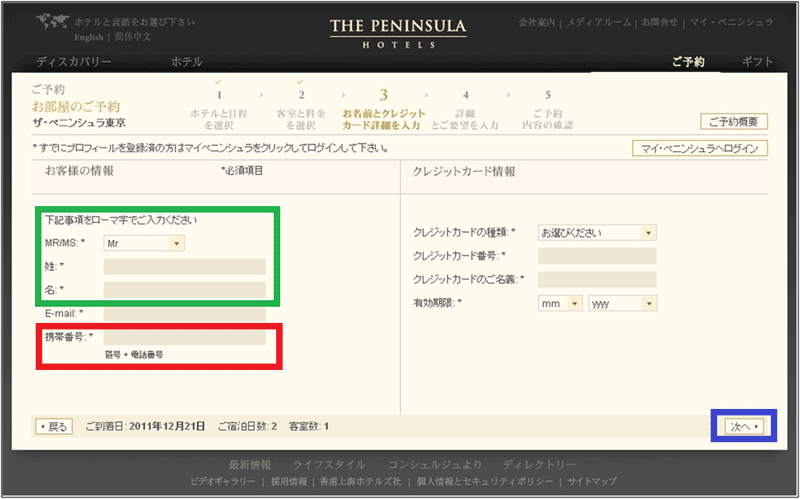This screenshot has width=800, height=499.
Task: Open the 採用情報 footer link
Action: [289, 482]
